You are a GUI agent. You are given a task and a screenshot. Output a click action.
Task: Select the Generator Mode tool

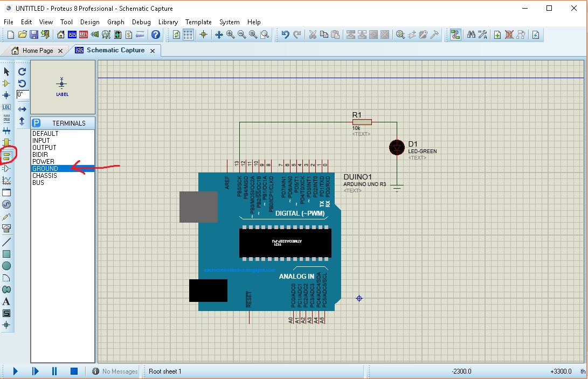click(x=7, y=203)
